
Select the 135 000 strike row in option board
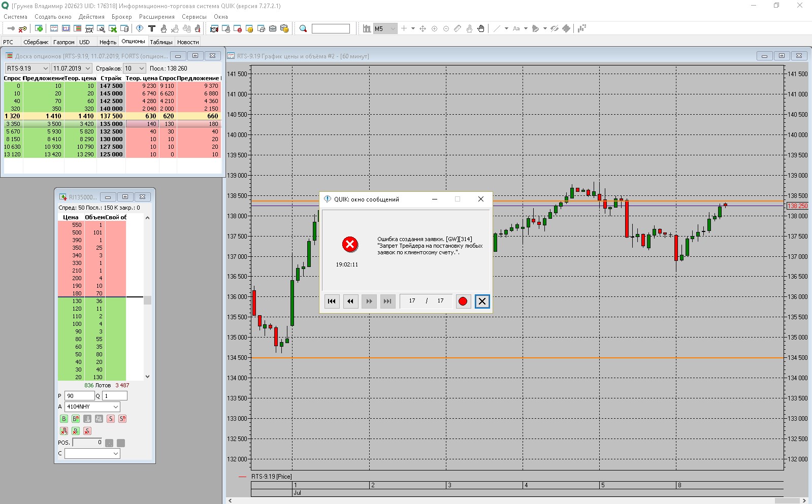(x=112, y=124)
